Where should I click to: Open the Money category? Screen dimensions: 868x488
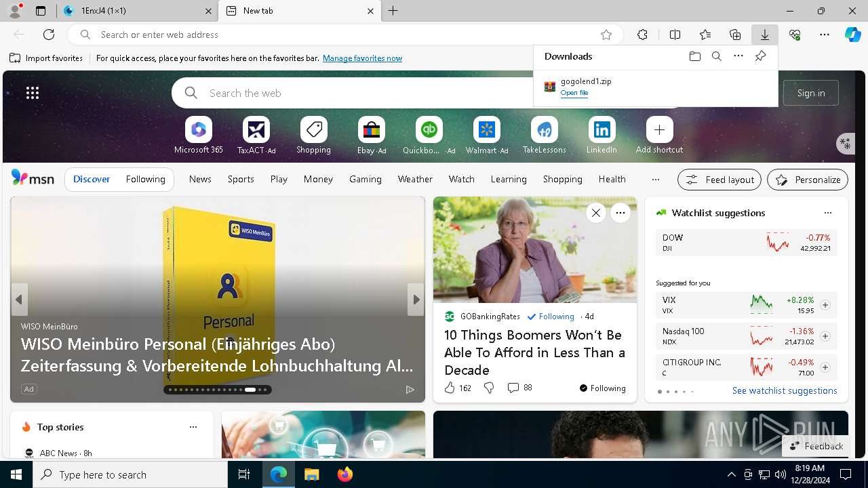[318, 180]
